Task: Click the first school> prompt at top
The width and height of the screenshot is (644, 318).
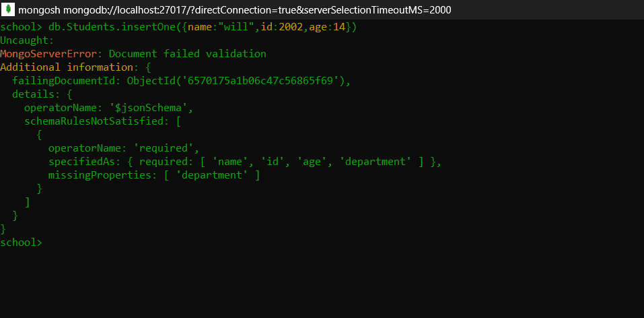Action: coord(21,27)
